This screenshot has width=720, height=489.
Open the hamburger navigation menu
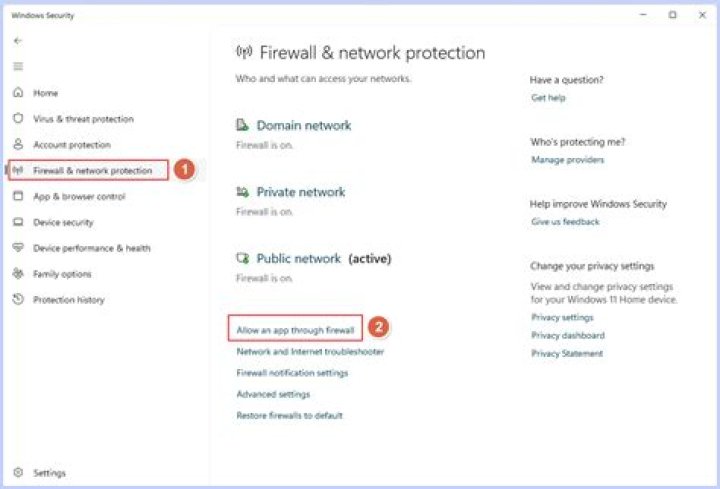point(18,66)
